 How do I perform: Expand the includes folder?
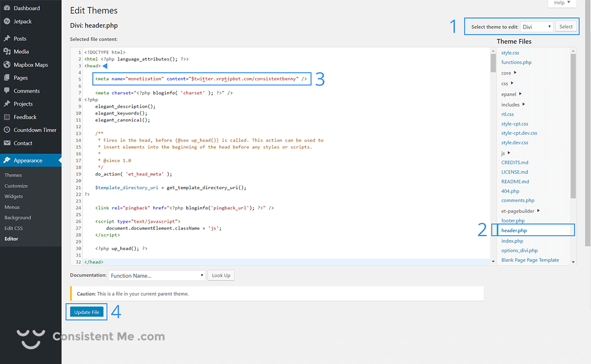[513, 104]
